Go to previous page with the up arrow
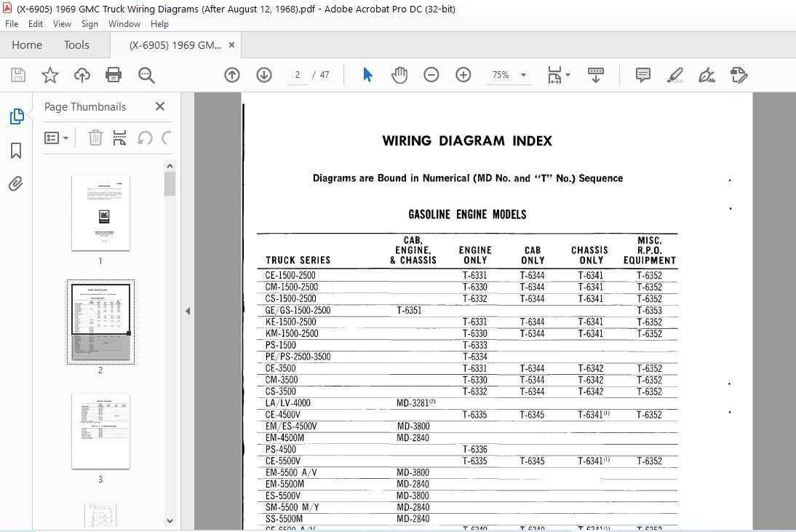796x532 pixels. [232, 75]
